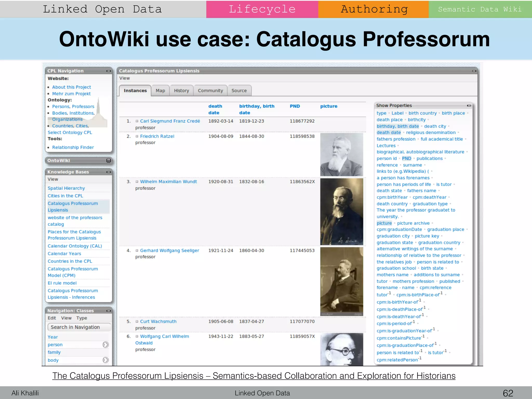Click Select Ontology CPL link

click(x=70, y=132)
